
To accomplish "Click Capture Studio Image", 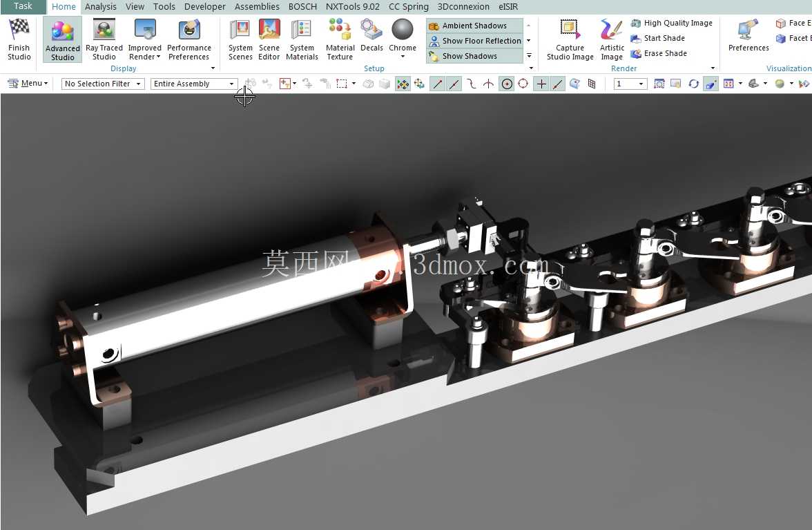I will tap(570, 39).
